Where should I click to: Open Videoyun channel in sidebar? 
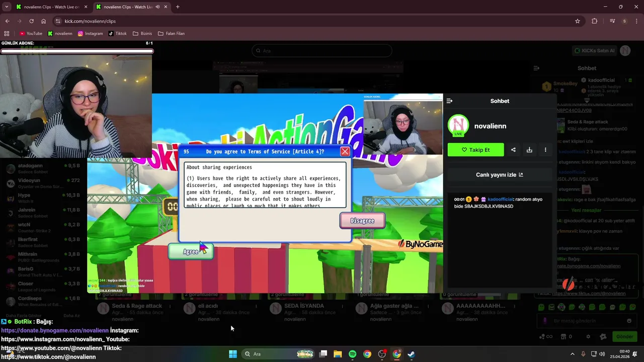tap(43, 184)
